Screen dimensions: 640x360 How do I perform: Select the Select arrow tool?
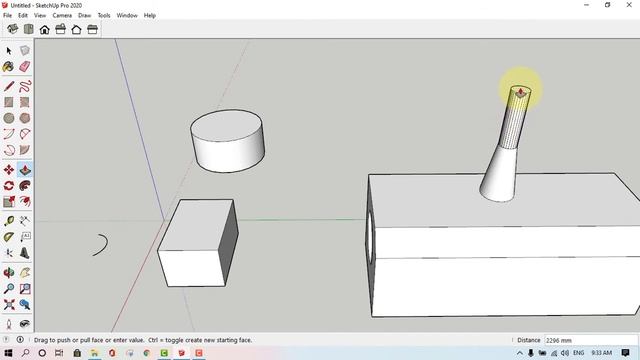9,51
